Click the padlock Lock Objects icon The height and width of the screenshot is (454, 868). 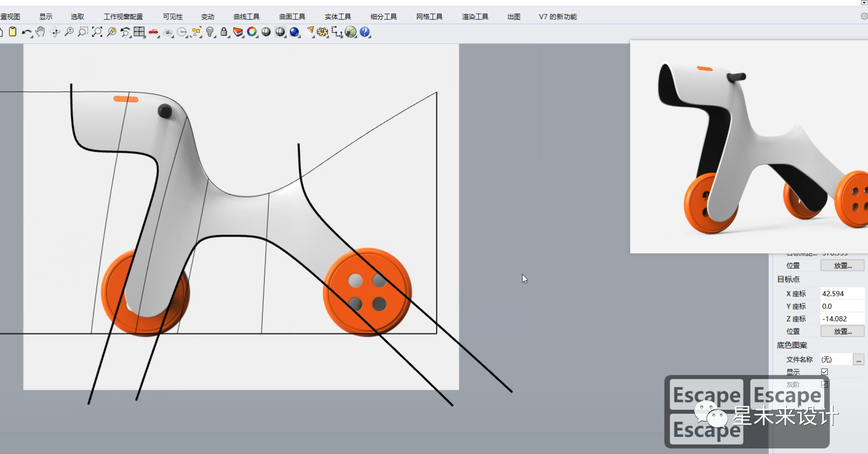click(224, 32)
